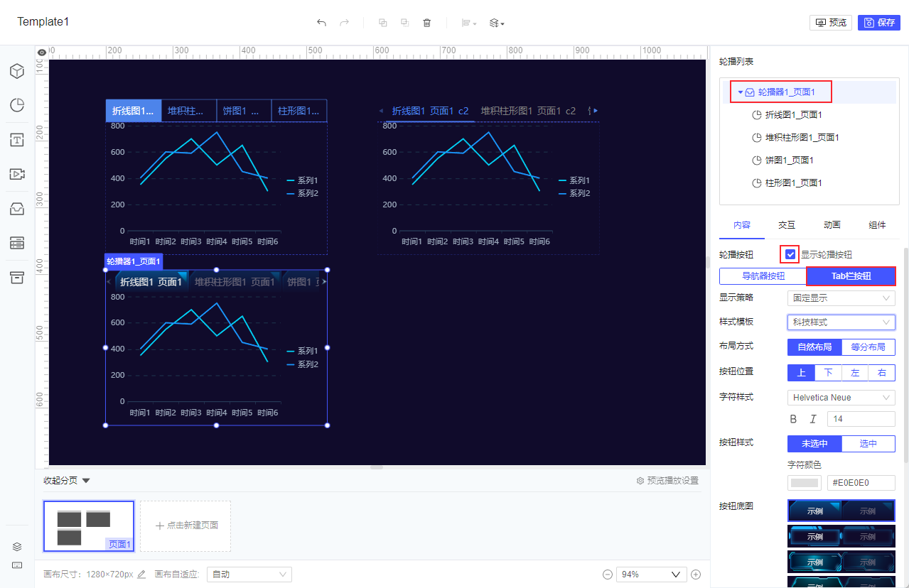Uncheck the 显示轮播按钮 checkbox
This screenshot has width=909, height=588.
coord(790,254)
